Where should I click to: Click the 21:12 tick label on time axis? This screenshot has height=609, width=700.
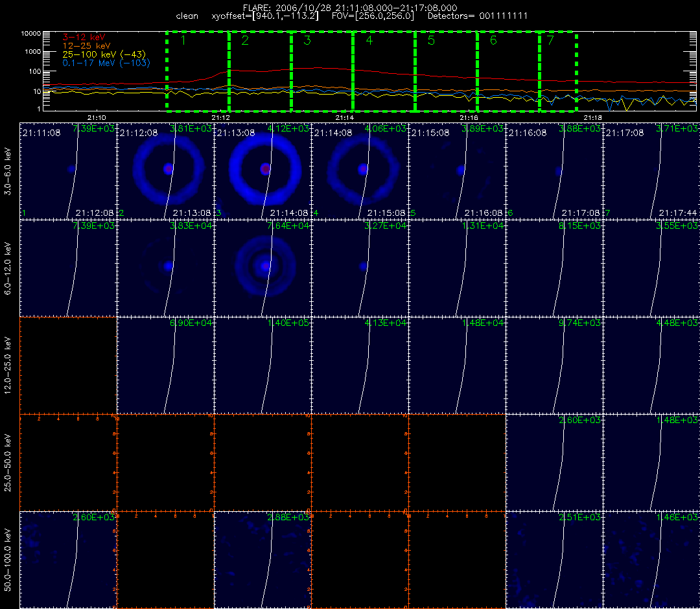click(220, 118)
